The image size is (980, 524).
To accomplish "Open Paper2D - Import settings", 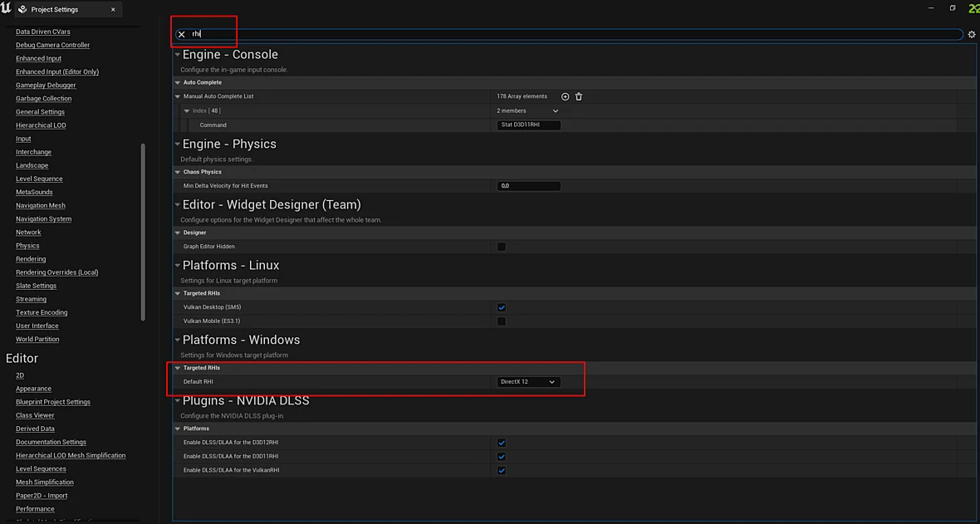I will [x=42, y=496].
